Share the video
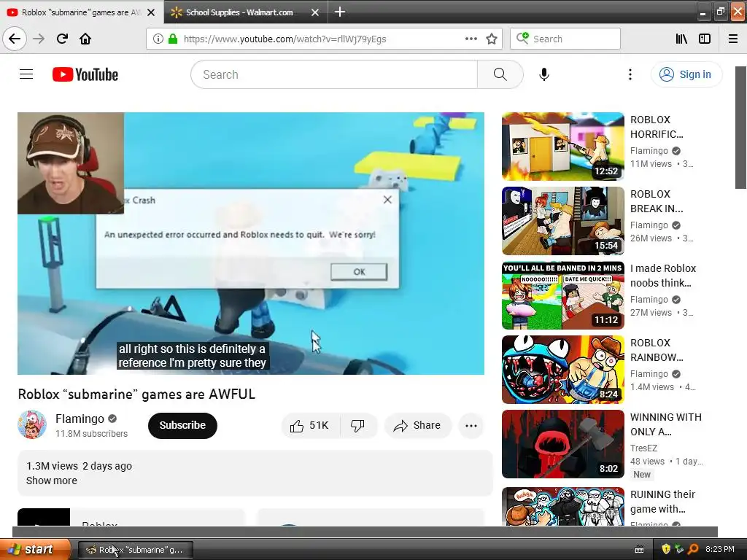 click(417, 425)
